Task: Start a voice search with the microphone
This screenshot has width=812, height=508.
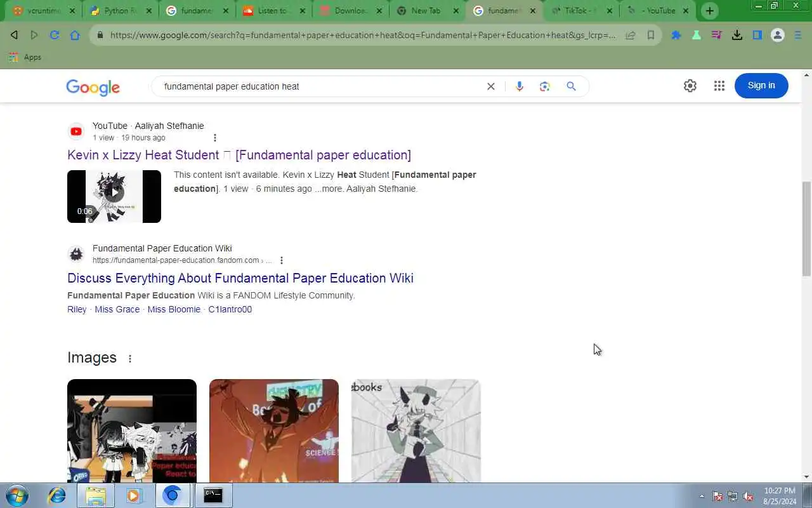Action: click(x=520, y=86)
